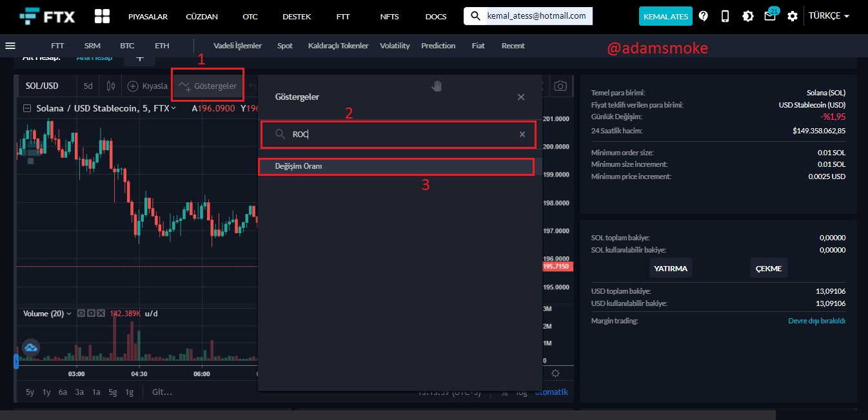This screenshot has height=420, width=868.
Task: Clear the ROC search text
Action: point(522,134)
